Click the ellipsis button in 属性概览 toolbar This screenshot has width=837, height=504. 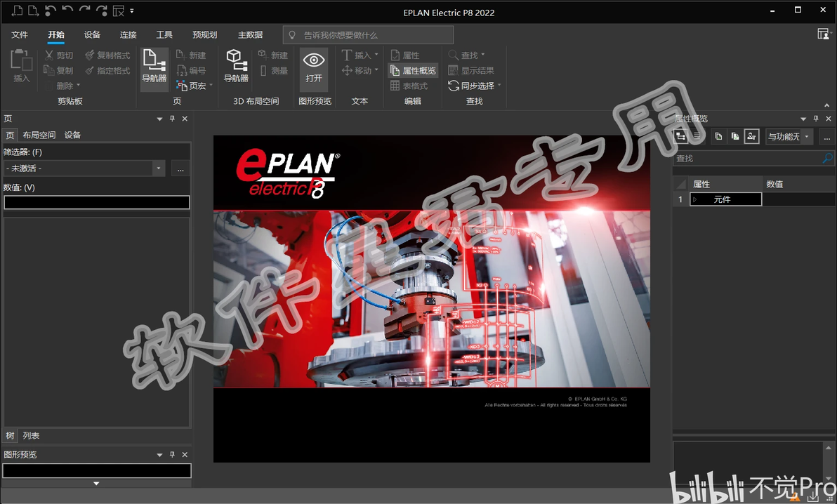(x=827, y=137)
